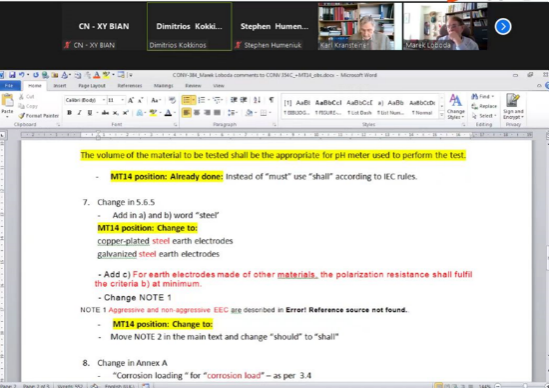Click the Format Painter brush icon
This screenshot has width=549, height=388.
pos(22,116)
